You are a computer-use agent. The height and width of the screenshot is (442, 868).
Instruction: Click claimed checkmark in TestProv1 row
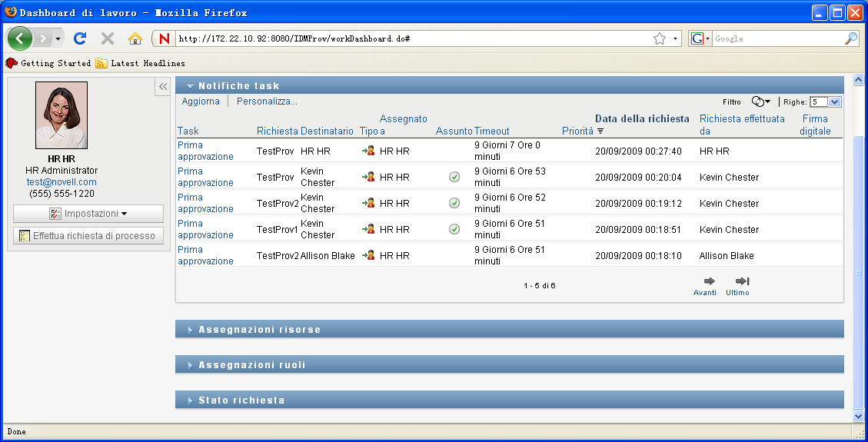pyautogui.click(x=454, y=229)
